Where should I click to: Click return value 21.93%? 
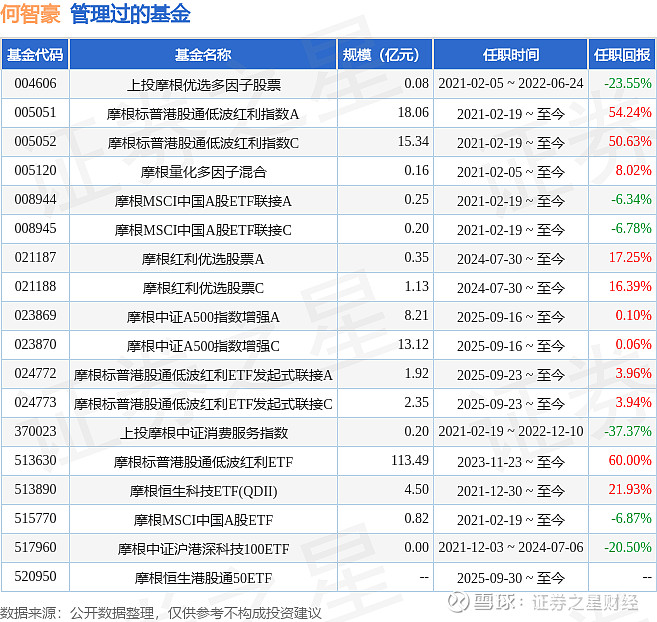coord(630,488)
